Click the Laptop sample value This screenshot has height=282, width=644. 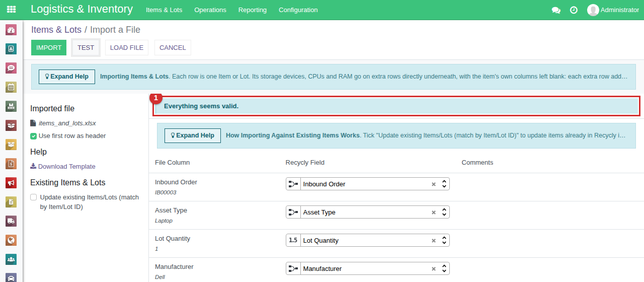coord(164,221)
